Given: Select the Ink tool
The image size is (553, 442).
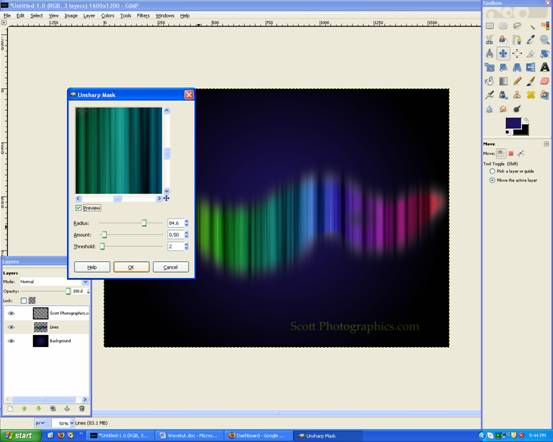Looking at the screenshot, I should click(503, 95).
